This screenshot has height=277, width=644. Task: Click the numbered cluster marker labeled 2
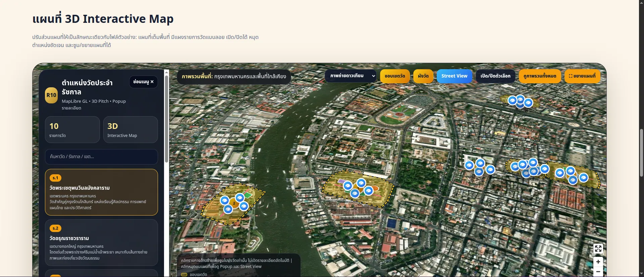point(234,203)
